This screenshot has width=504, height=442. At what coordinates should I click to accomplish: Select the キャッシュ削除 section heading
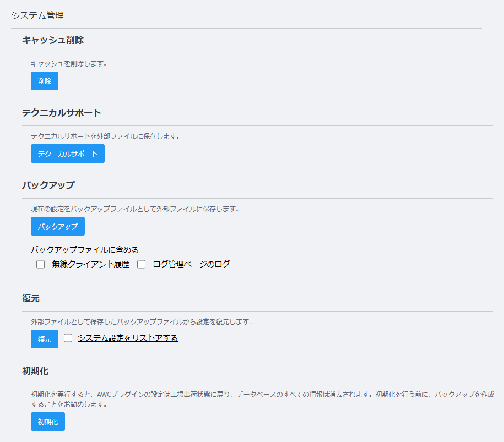(53, 40)
